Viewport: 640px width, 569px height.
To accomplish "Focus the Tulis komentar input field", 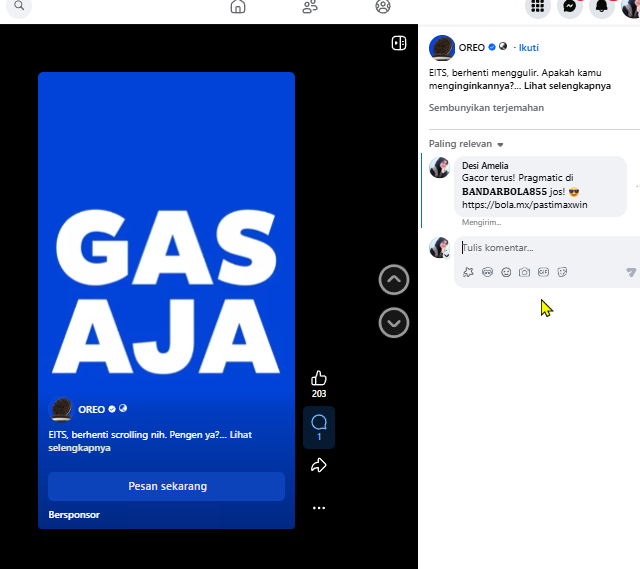I will click(x=547, y=248).
